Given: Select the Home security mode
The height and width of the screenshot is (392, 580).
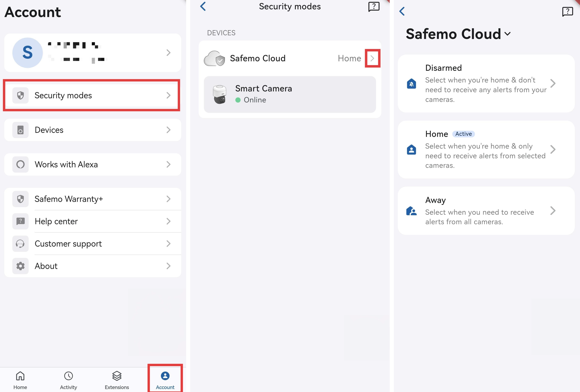Looking at the screenshot, I should click(486, 150).
